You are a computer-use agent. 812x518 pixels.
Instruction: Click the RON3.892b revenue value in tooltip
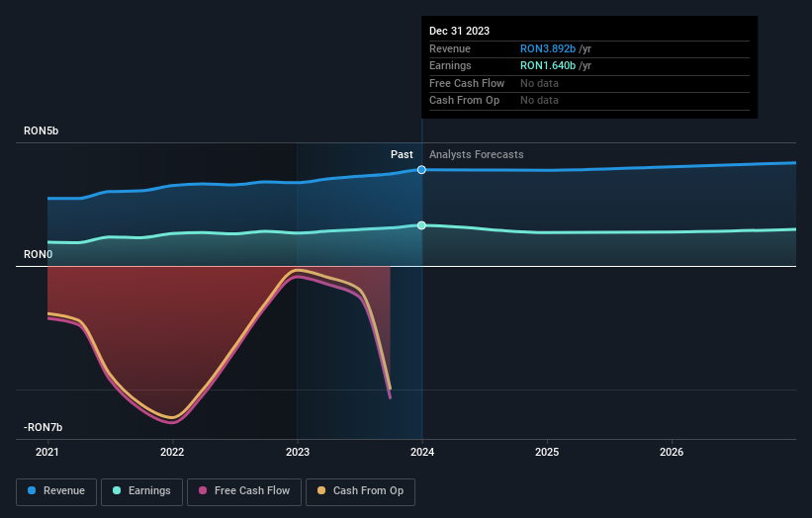[x=547, y=48]
